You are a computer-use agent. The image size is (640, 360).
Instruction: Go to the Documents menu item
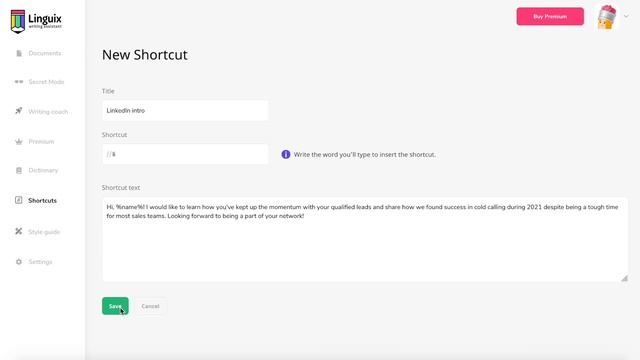[45, 53]
